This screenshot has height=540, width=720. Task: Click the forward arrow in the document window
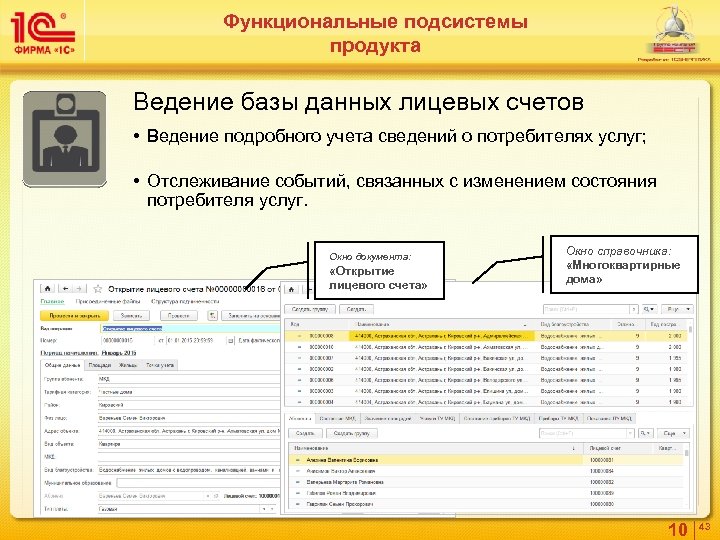coord(79,288)
